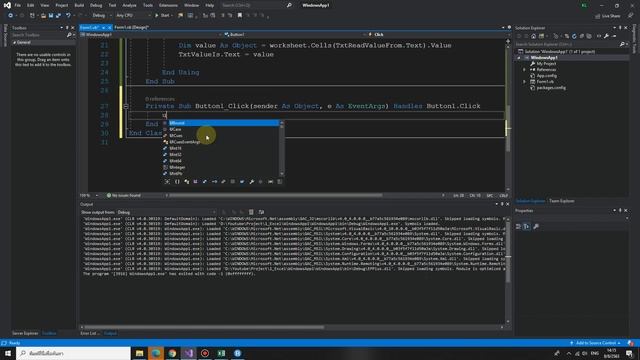Select packages.config in Solution Explorer

click(551, 88)
